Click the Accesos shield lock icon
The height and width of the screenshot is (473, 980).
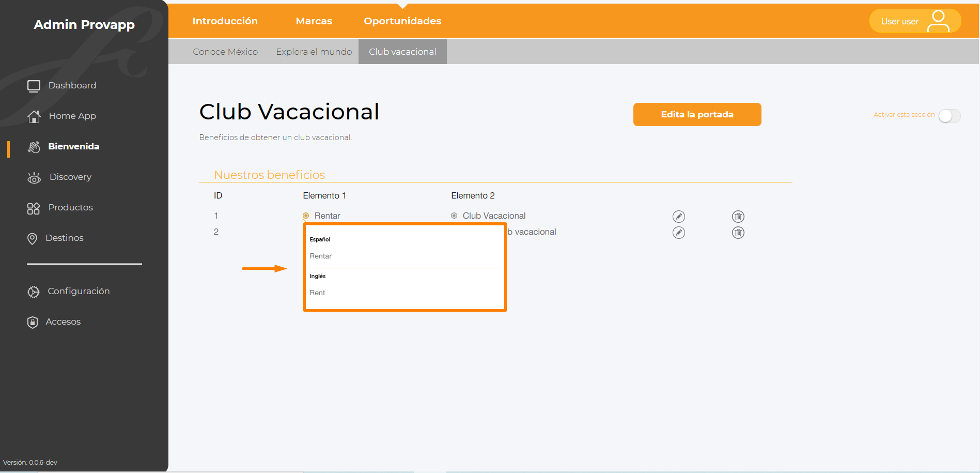33,322
